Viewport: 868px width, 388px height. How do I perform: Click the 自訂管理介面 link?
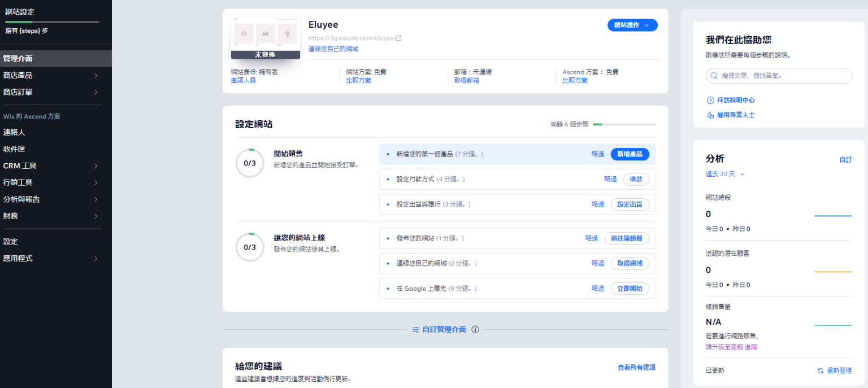444,329
